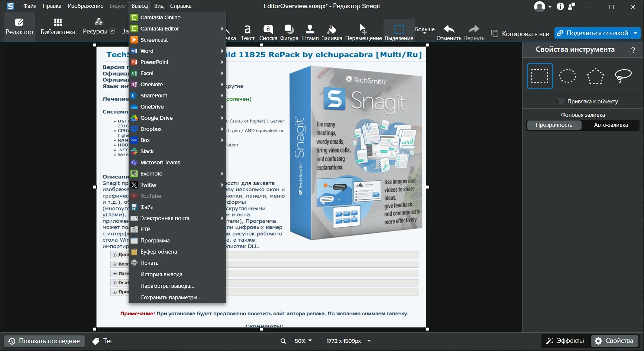
Task: Share output to Slack
Action: [177, 151]
